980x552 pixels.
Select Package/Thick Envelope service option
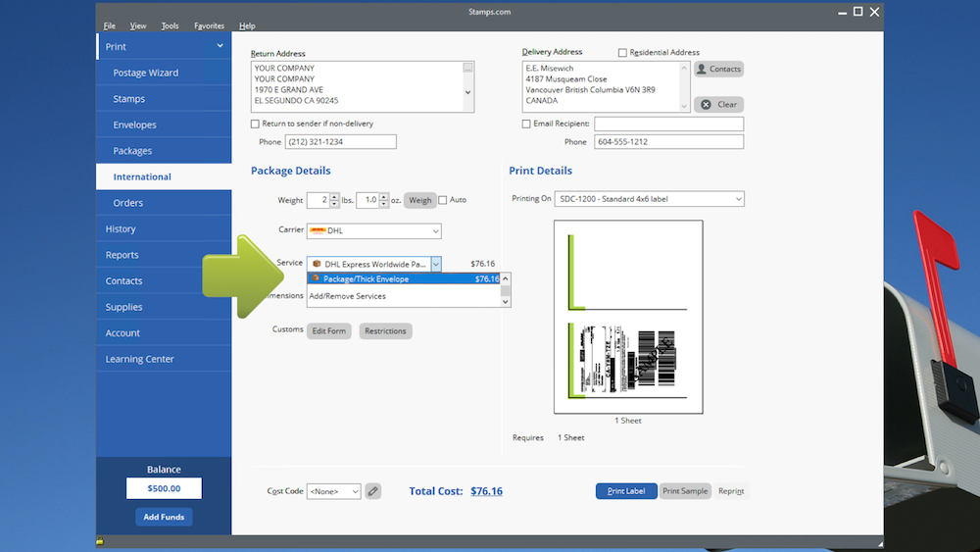point(402,279)
